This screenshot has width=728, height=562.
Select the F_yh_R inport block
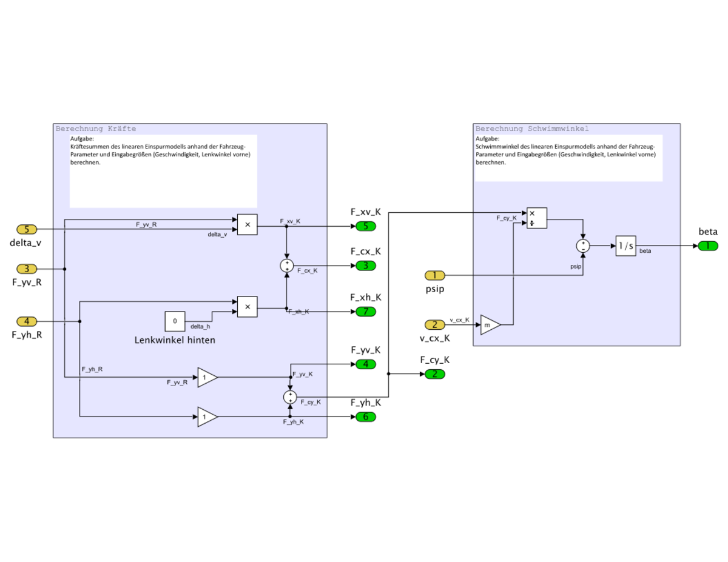[x=27, y=321]
